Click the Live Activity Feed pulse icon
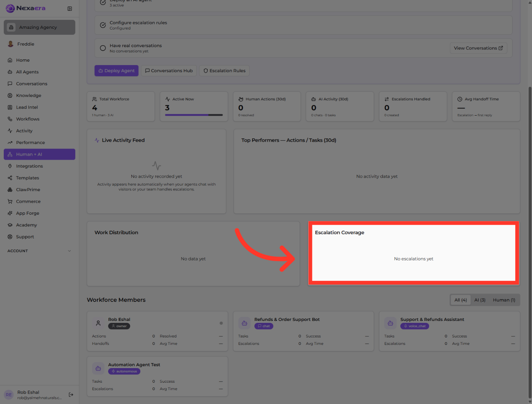Screen dimensions: 532x404 pos(97,140)
